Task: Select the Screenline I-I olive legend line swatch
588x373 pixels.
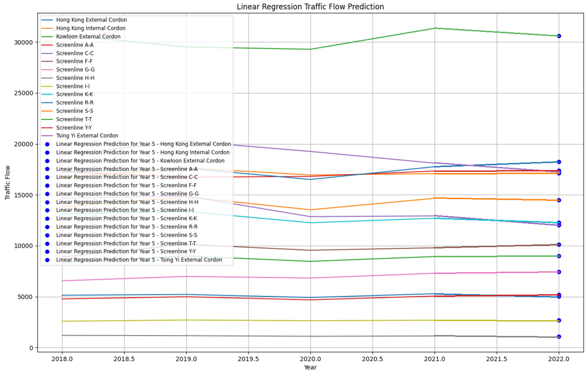Action: [x=47, y=86]
